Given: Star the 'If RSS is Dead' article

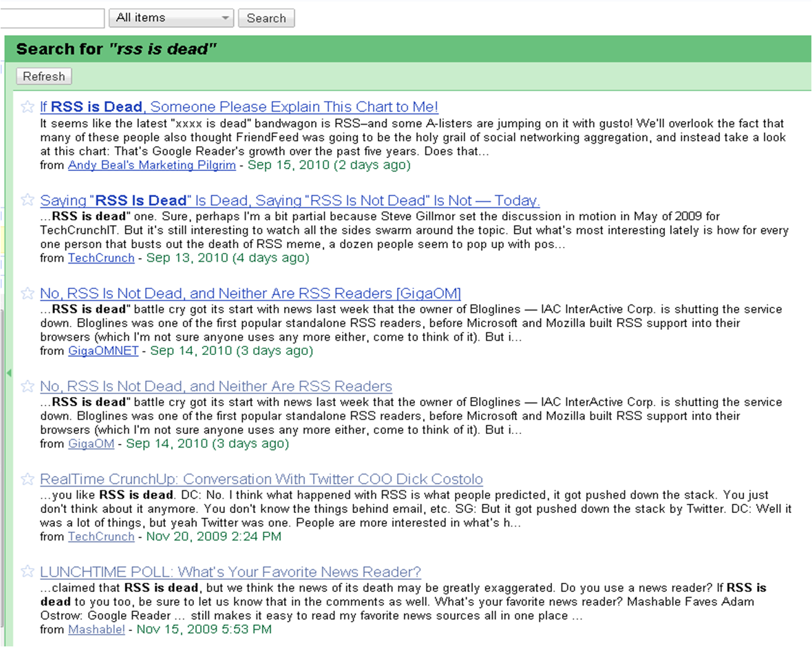Looking at the screenshot, I should pos(27,107).
